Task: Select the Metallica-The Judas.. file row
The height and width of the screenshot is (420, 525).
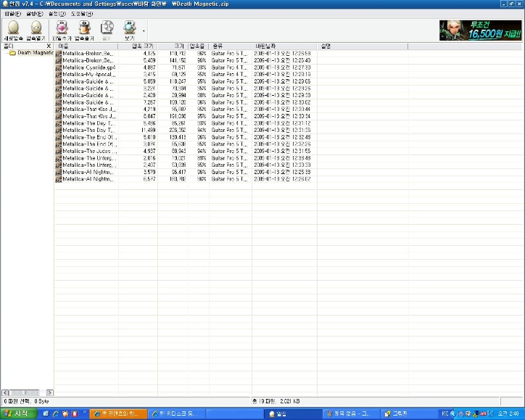Action: [x=186, y=151]
